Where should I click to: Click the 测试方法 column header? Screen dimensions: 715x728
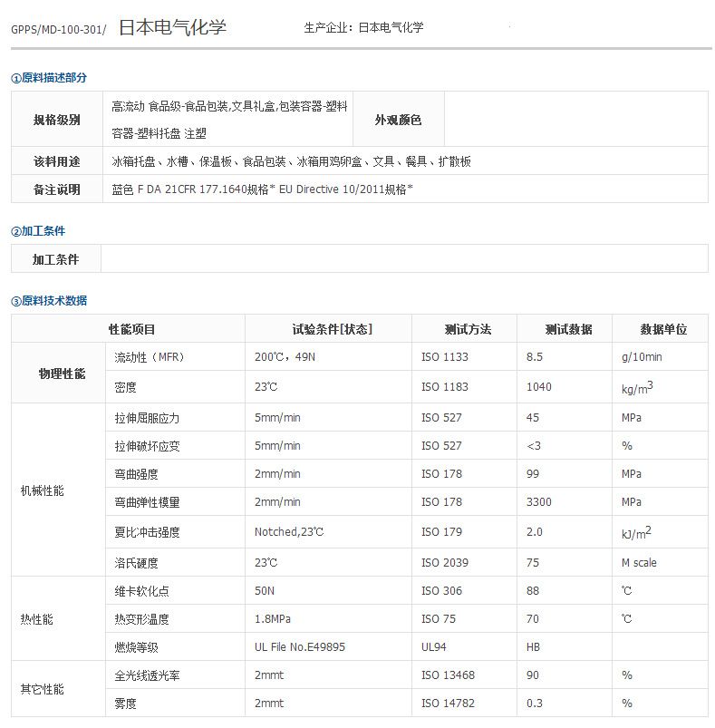tap(465, 329)
